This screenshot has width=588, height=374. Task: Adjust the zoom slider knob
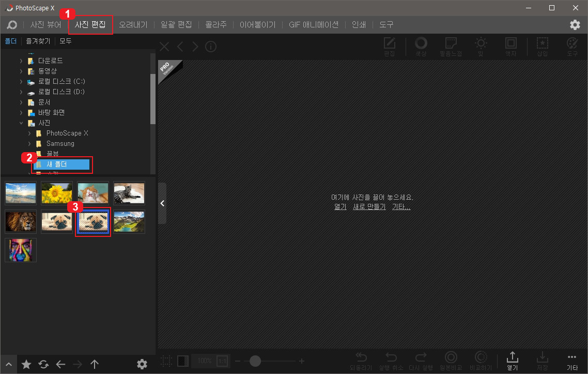(255, 361)
